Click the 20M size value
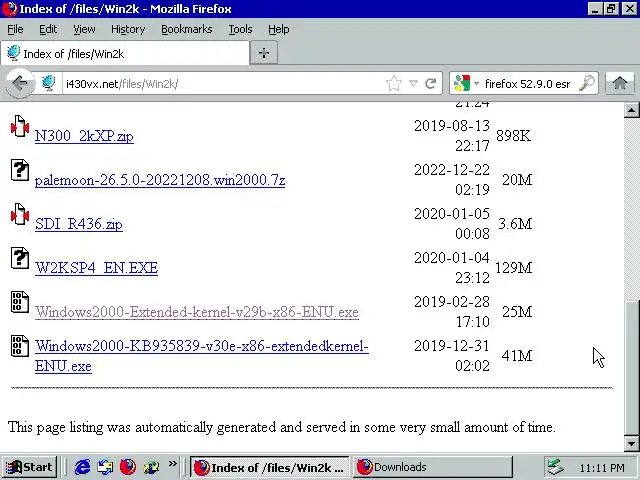The width and height of the screenshot is (640, 480). [x=517, y=180]
